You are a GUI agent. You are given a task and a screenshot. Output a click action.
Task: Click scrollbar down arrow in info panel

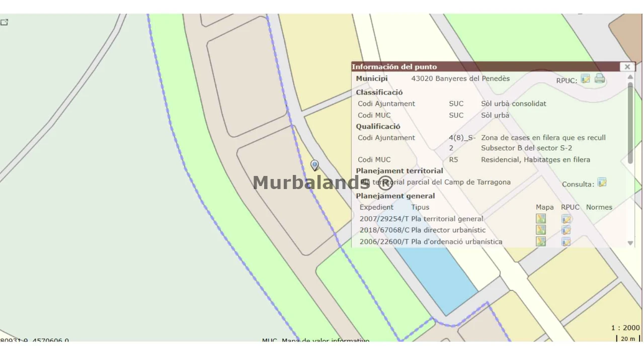point(630,243)
